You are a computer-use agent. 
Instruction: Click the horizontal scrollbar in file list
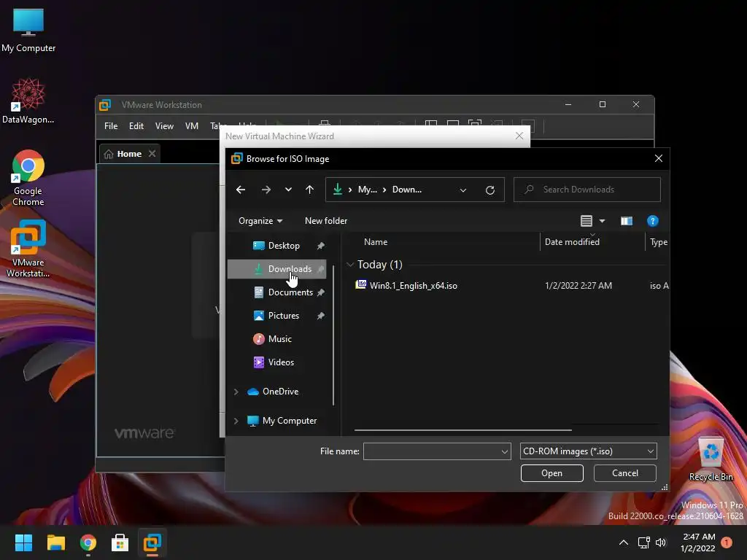coord(462,430)
